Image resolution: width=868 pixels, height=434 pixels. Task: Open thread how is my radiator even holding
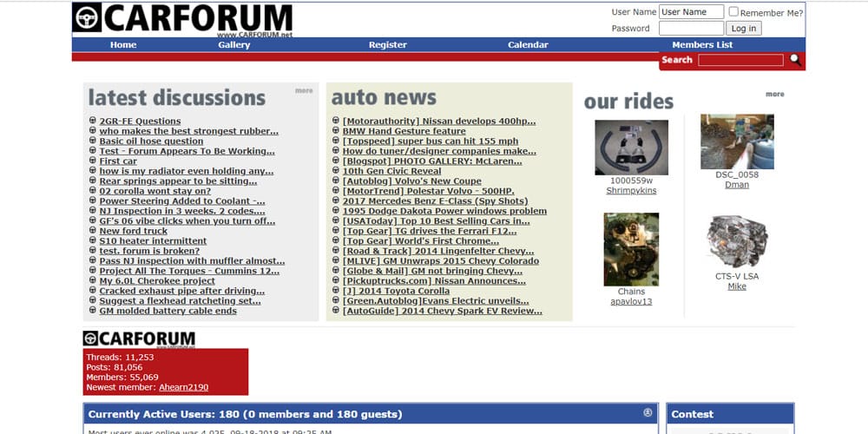coord(187,171)
